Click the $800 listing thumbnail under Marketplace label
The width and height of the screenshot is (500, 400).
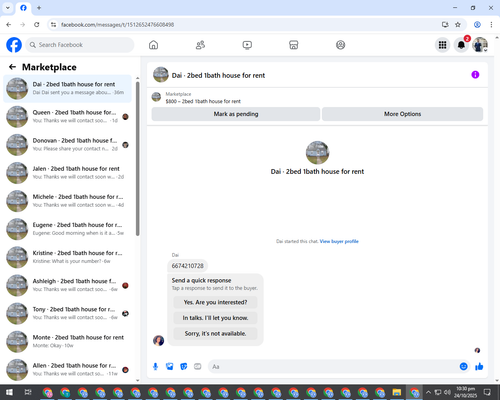tap(156, 97)
